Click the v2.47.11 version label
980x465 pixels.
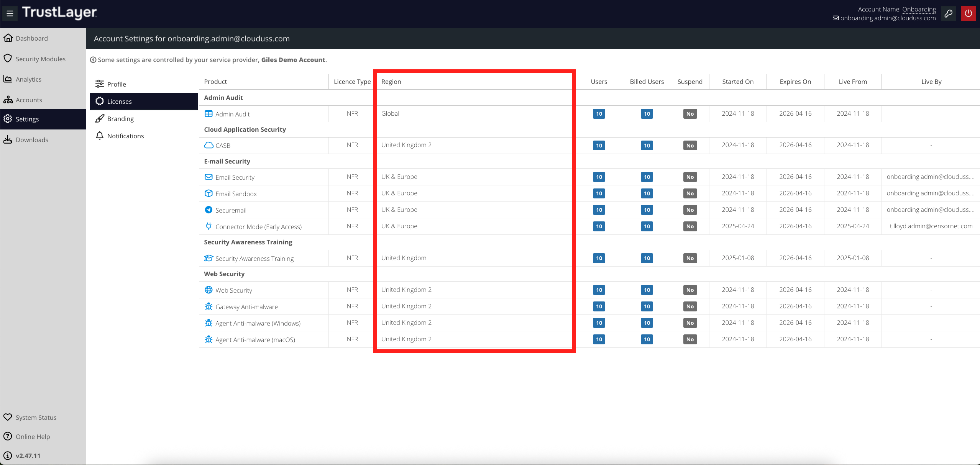(x=28, y=456)
